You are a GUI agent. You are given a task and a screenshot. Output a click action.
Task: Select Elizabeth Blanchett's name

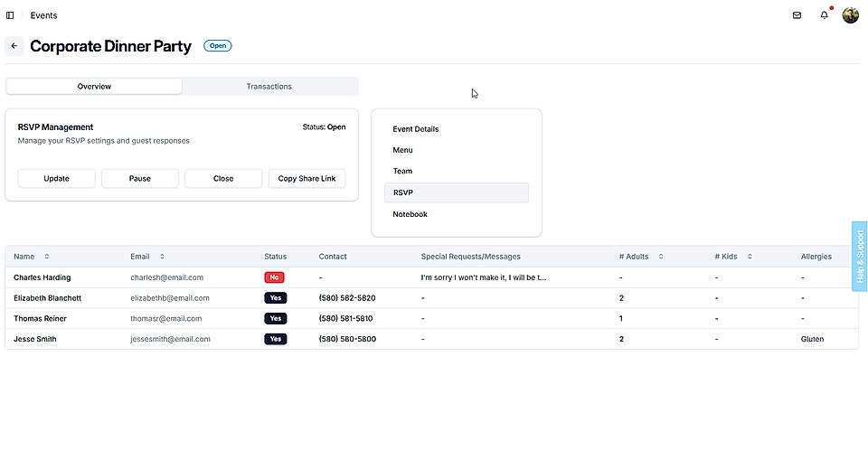click(x=48, y=298)
